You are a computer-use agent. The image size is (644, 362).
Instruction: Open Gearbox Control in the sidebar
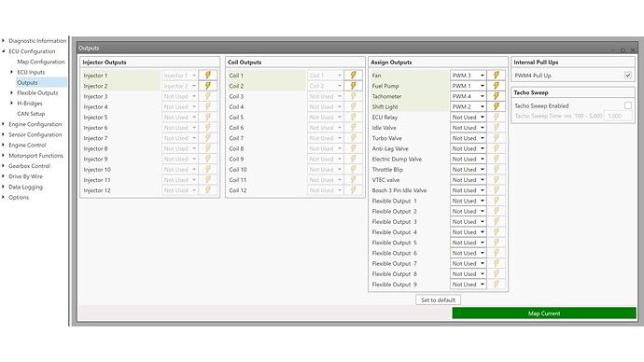pos(29,166)
